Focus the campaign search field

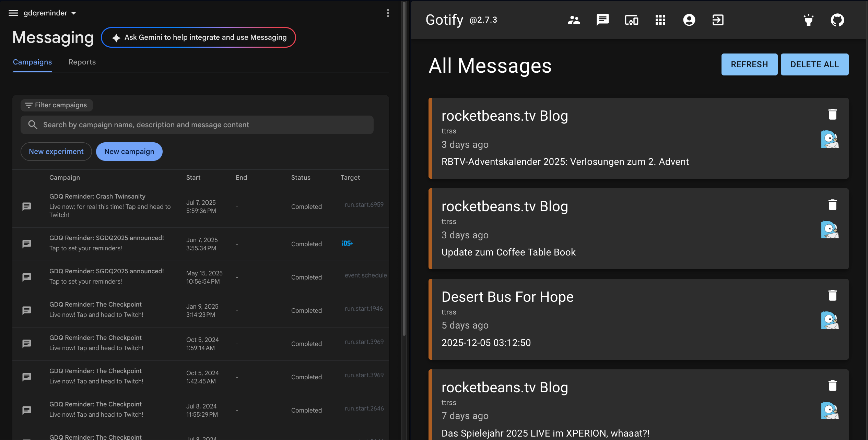pos(197,125)
